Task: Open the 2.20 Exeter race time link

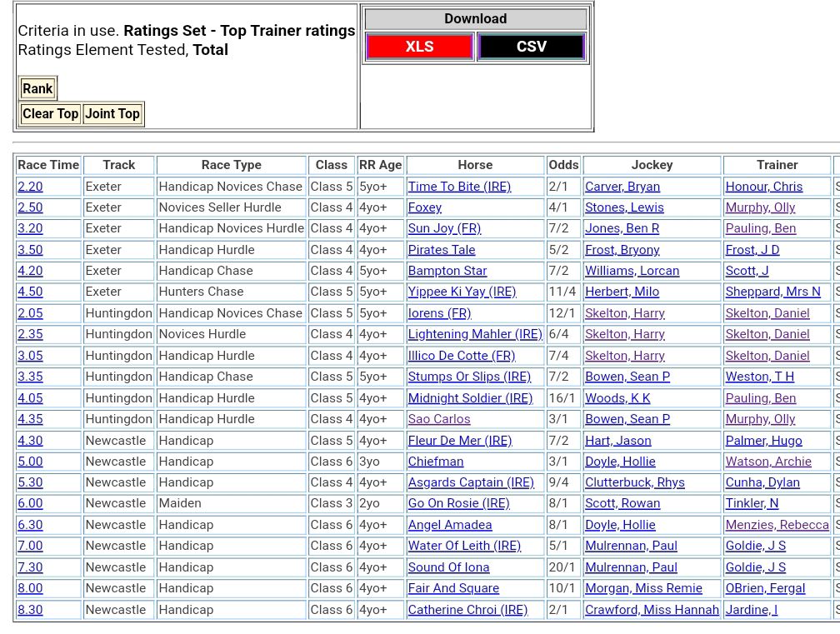Action: click(30, 187)
